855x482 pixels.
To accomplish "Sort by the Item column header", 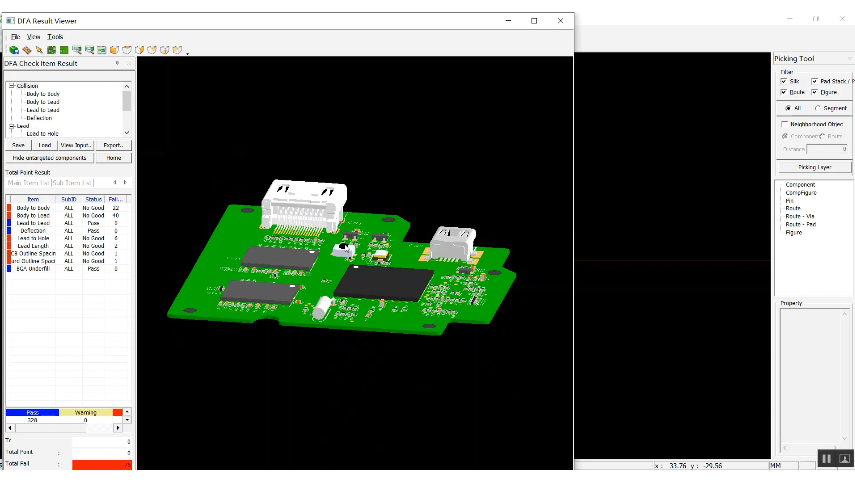I will pos(33,200).
